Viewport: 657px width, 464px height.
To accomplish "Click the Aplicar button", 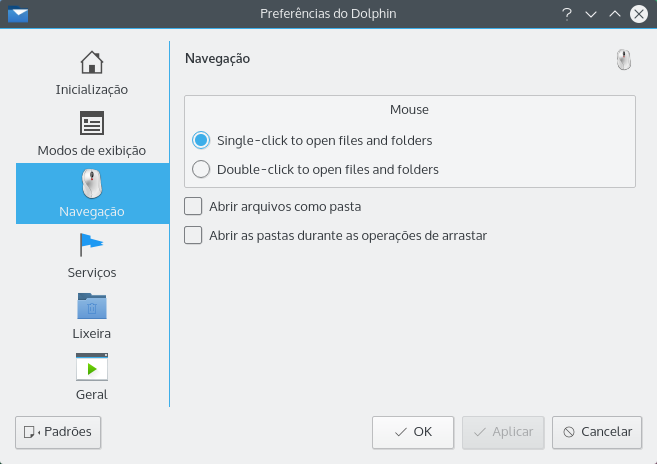I will click(503, 432).
